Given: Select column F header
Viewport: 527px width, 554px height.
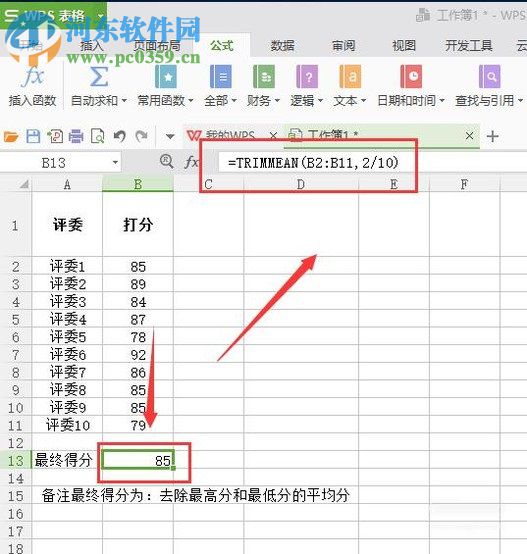Looking at the screenshot, I should (x=464, y=184).
